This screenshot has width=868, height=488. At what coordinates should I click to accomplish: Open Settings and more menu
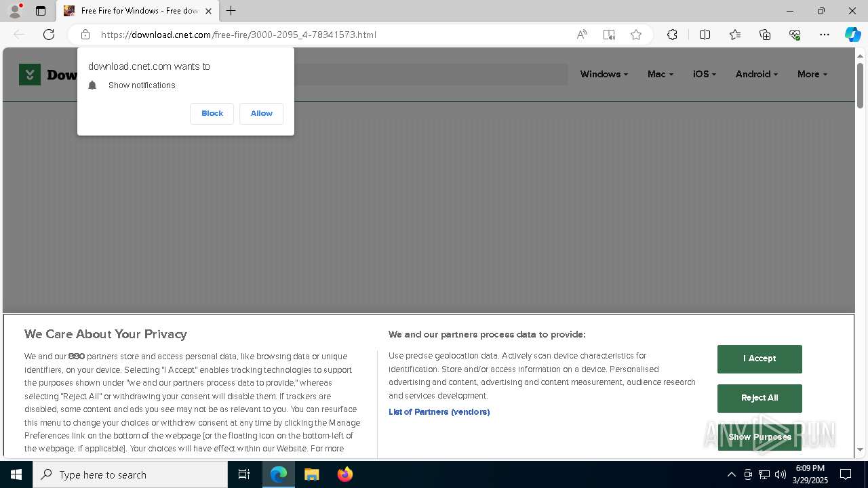pos(825,35)
